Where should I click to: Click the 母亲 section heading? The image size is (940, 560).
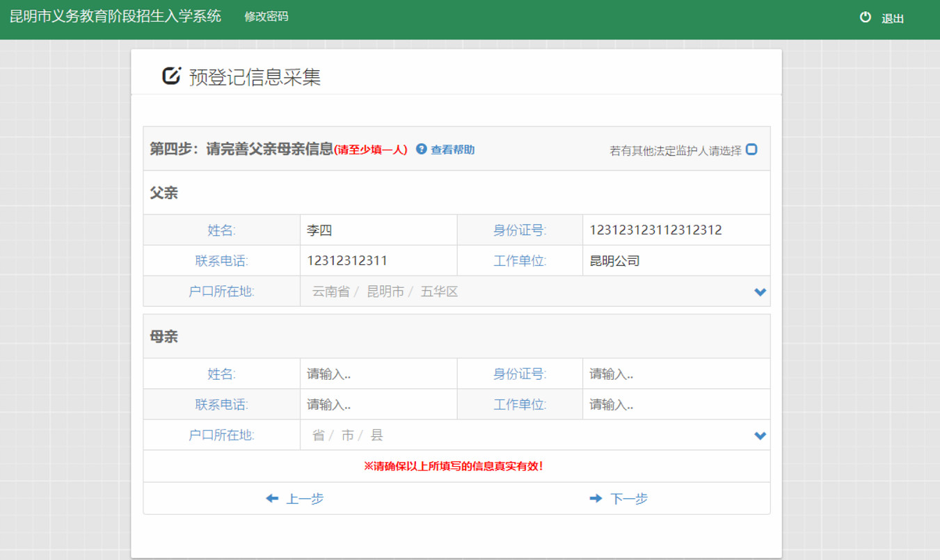pos(164,337)
